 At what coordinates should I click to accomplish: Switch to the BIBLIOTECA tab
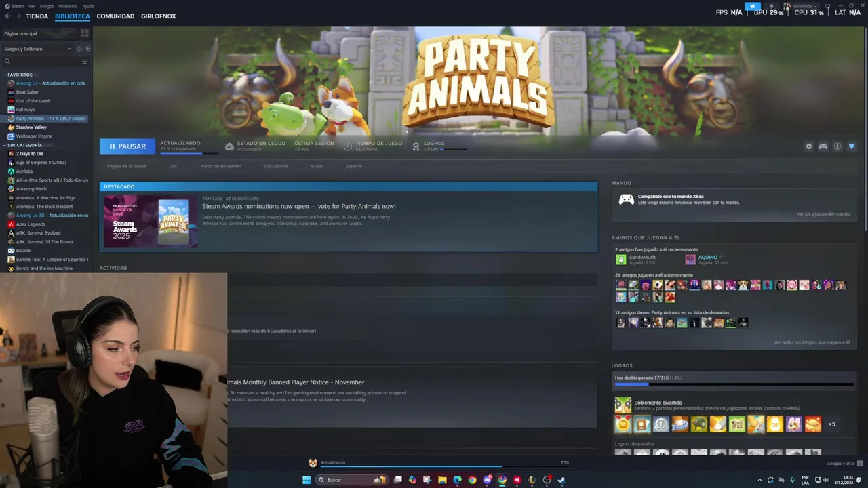point(72,16)
